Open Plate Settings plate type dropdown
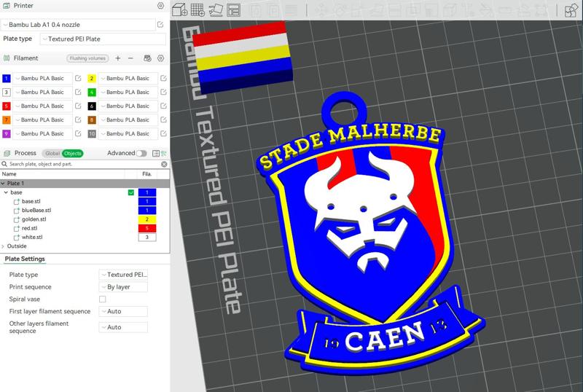Viewport: 583px width, 392px height. [x=123, y=275]
